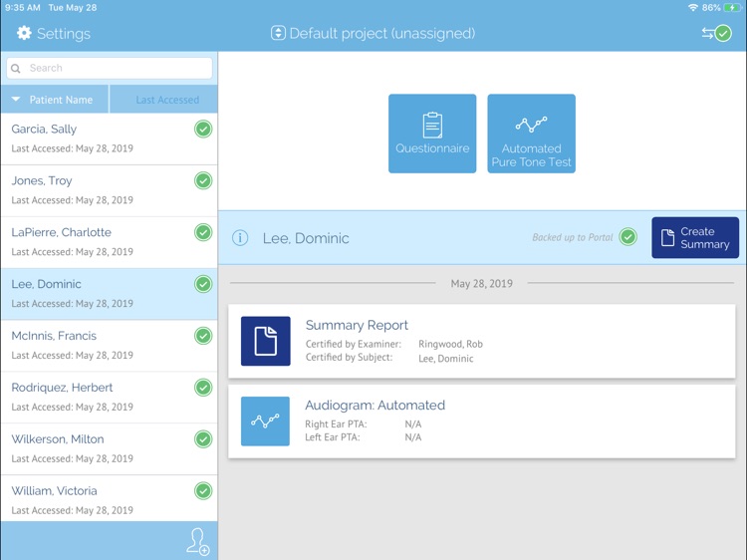Select patient Lee, Dominic in list
The image size is (747, 560).
click(x=110, y=295)
